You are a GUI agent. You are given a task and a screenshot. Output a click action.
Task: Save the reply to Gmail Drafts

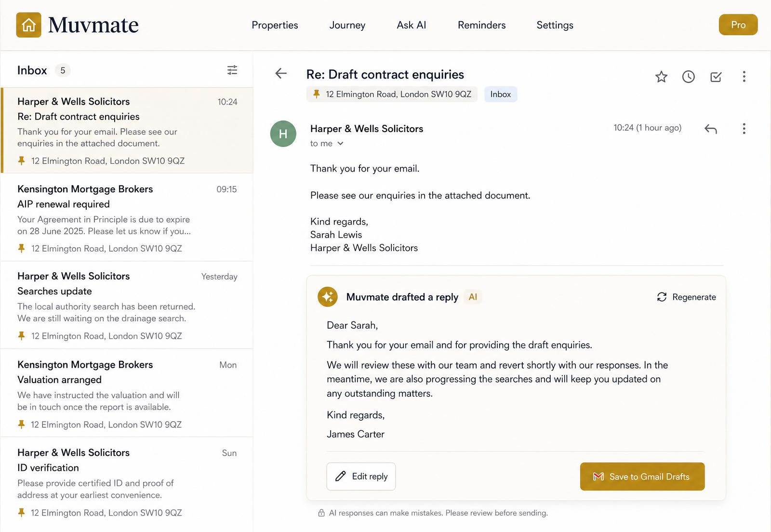[642, 477]
